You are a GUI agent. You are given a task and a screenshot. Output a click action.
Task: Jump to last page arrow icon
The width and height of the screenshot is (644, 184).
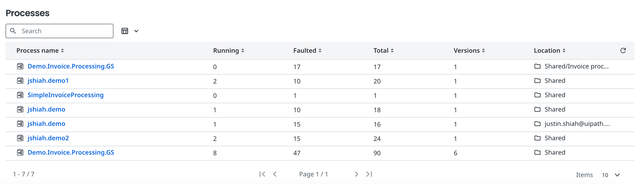tap(369, 174)
